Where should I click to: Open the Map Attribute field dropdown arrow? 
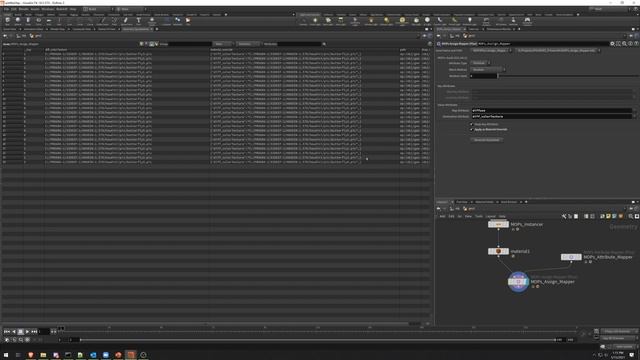pos(634,110)
